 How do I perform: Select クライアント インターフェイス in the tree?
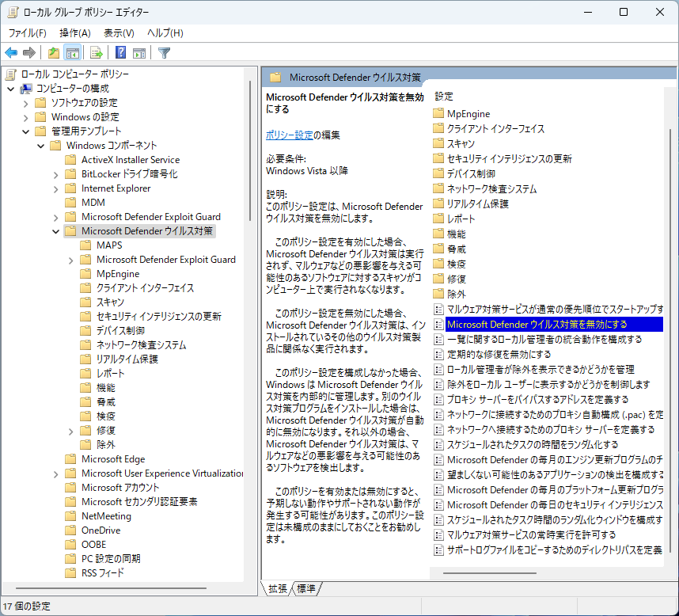(145, 288)
